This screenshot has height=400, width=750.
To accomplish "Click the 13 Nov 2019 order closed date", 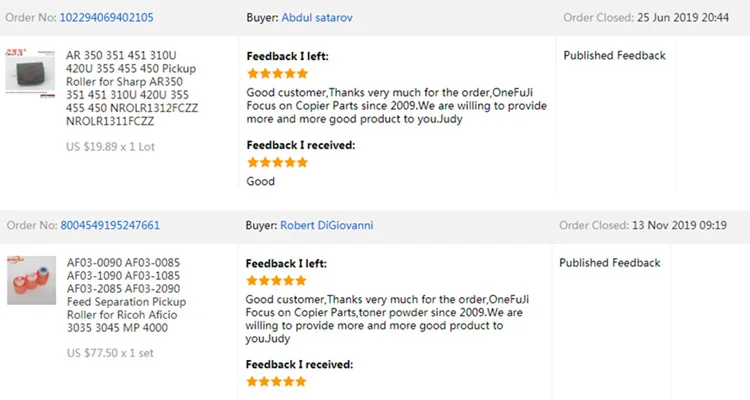I will coord(681,225).
